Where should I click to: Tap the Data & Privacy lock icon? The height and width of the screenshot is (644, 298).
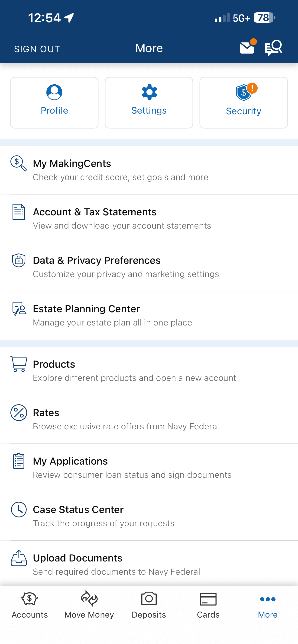(x=19, y=260)
